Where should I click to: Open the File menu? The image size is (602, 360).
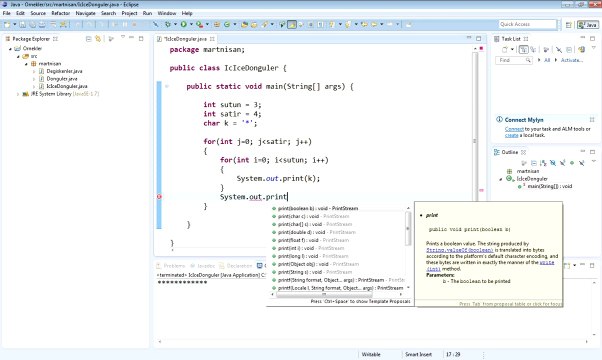pos(7,13)
